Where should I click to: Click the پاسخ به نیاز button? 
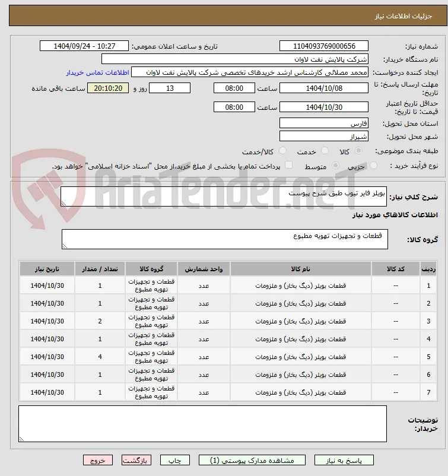344,460
